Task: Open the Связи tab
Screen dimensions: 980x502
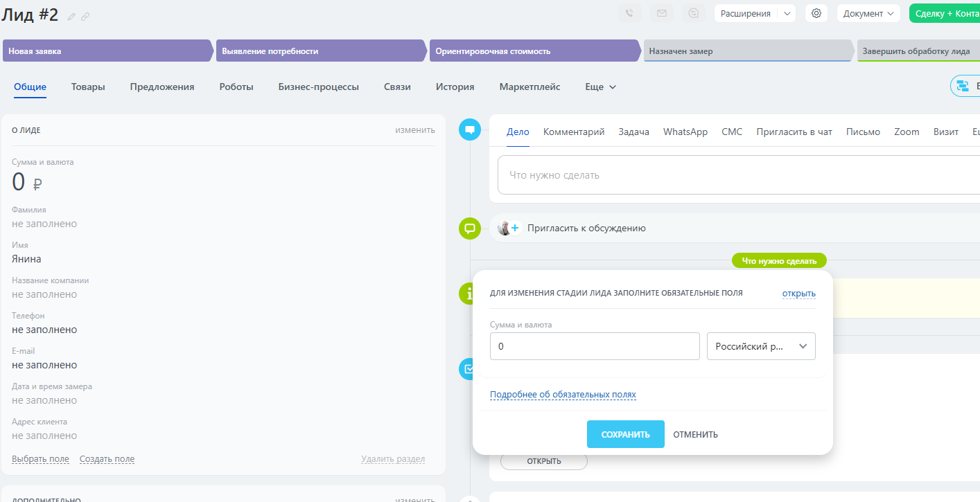Action: [397, 87]
